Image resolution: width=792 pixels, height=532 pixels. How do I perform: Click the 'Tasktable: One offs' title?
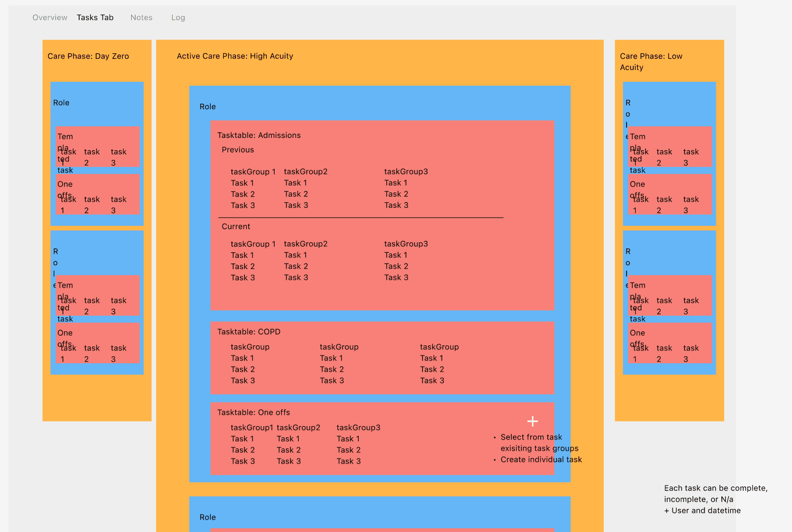(x=254, y=413)
